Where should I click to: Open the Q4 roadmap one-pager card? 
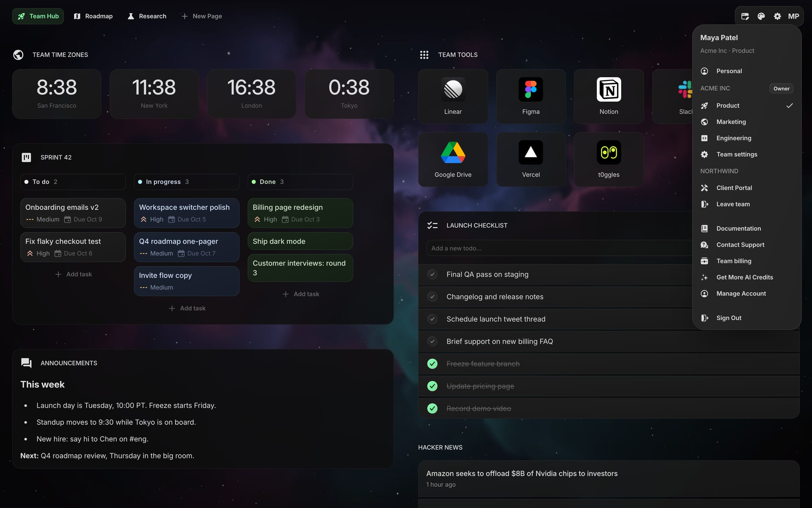[x=187, y=247]
